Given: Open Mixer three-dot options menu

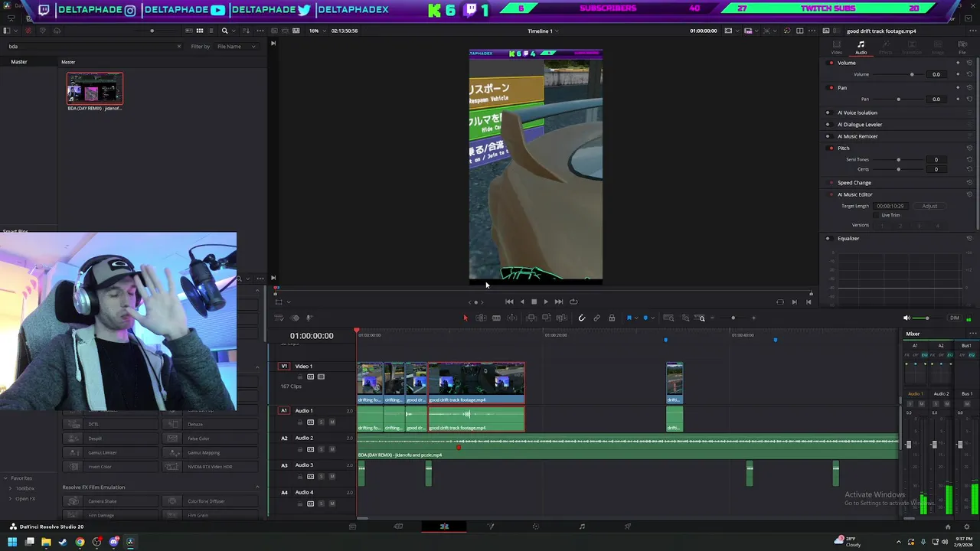Looking at the screenshot, I should tap(972, 334).
